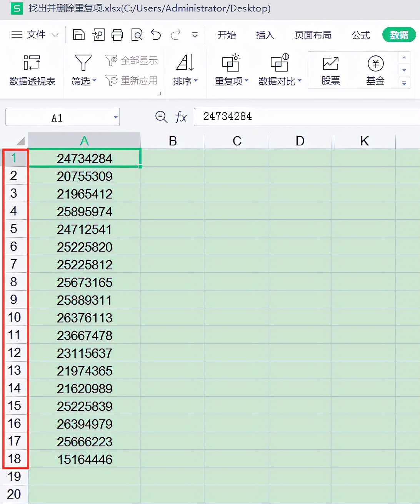Image resolution: width=420 pixels, height=504 pixels.
Task: Click the 股票 stock data icon
Action: [331, 63]
